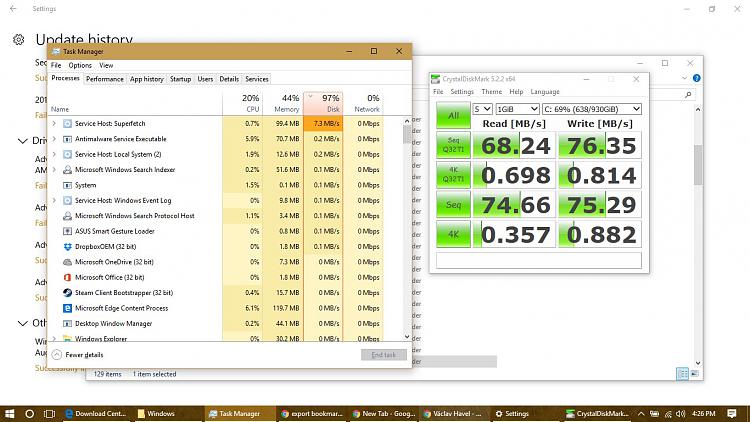This screenshot has width=750, height=422.
Task: Switch Explorer to details view icon
Action: click(683, 374)
